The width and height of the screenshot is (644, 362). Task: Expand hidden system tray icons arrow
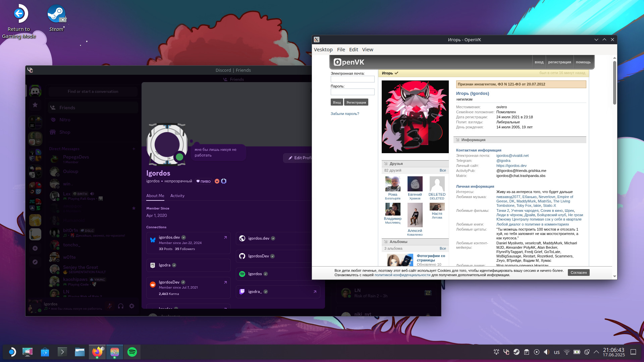click(x=596, y=352)
